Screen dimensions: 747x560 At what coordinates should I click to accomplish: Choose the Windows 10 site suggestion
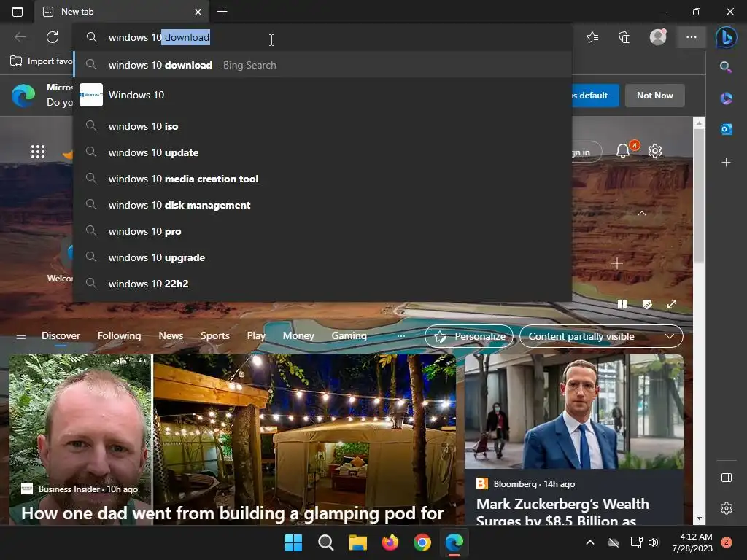(322, 95)
